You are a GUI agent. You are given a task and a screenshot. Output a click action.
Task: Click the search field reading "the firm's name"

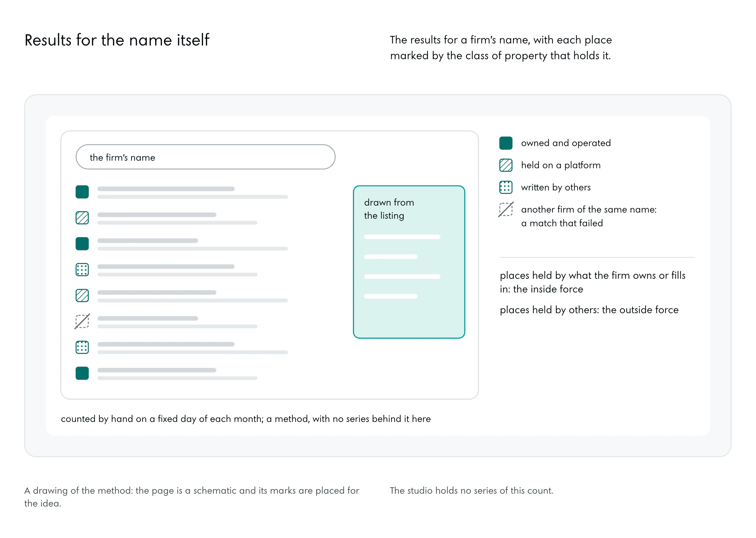[205, 157]
